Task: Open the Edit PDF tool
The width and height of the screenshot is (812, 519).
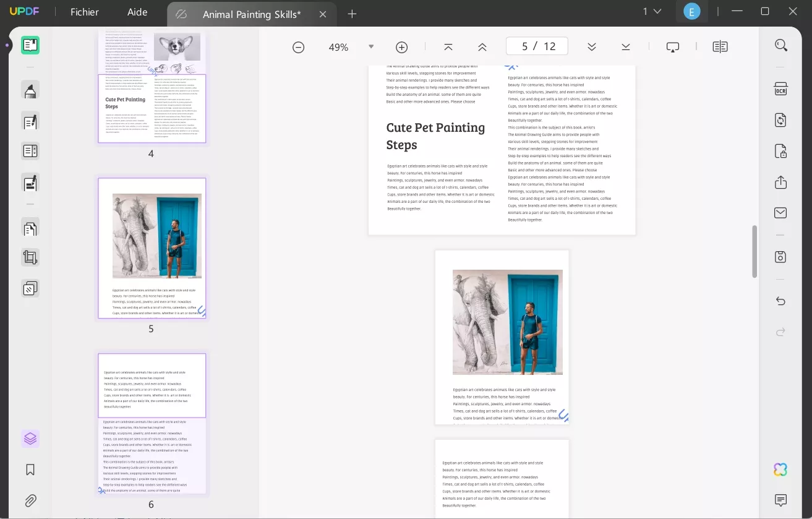Action: click(x=30, y=121)
